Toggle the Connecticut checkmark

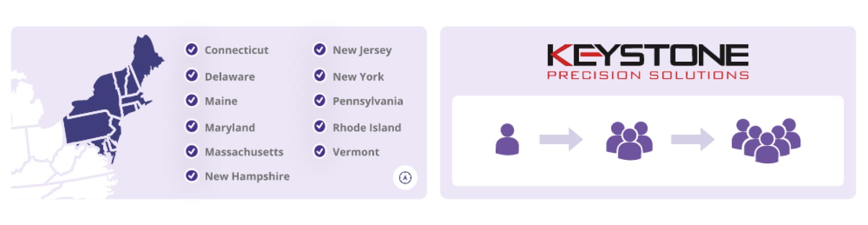tap(191, 49)
